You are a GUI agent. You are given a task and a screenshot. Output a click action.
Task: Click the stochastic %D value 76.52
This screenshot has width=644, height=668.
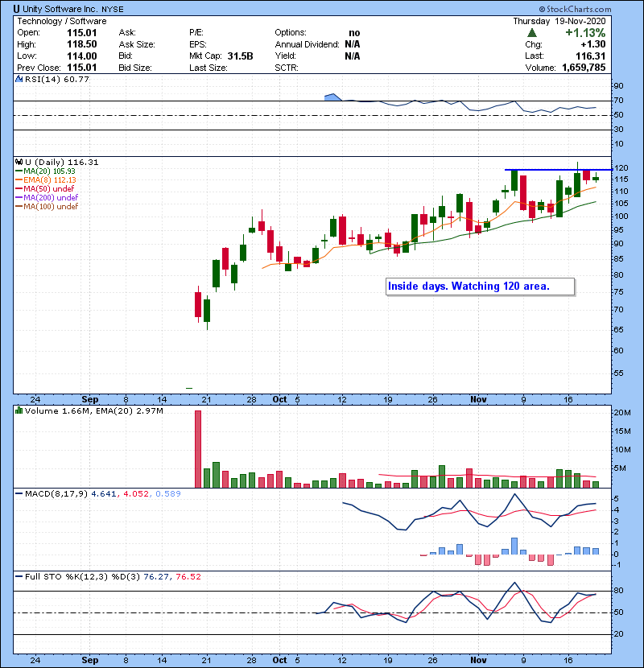click(188, 577)
